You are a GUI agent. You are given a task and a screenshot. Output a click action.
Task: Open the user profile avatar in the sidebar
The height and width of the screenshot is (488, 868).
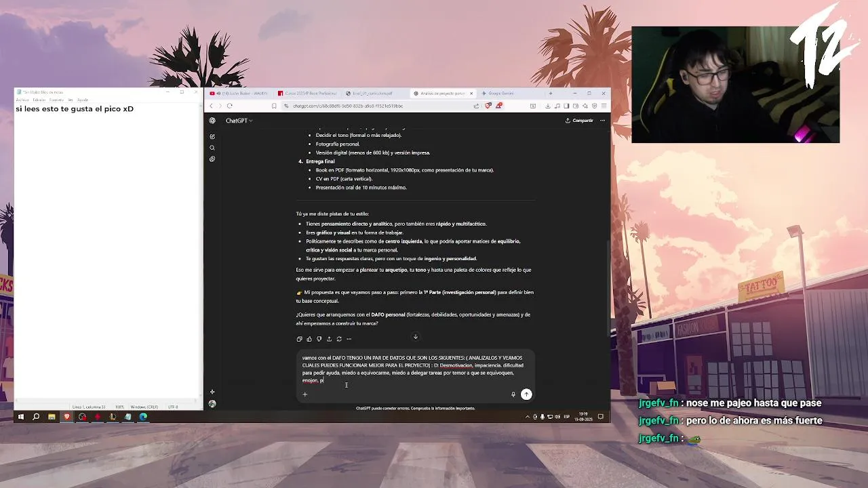[212, 403]
